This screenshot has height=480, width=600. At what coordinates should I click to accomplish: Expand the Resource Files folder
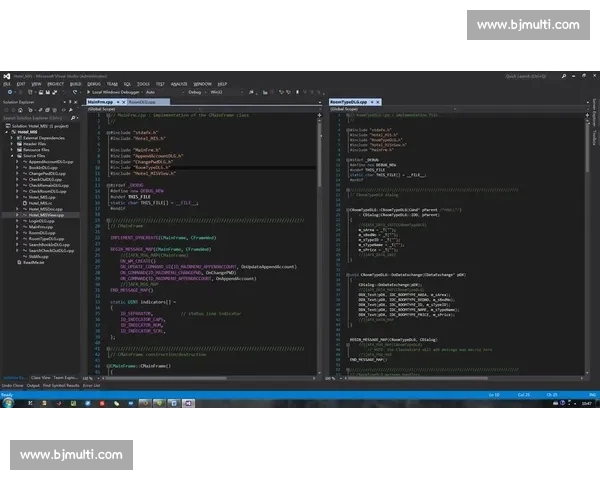click(12, 150)
